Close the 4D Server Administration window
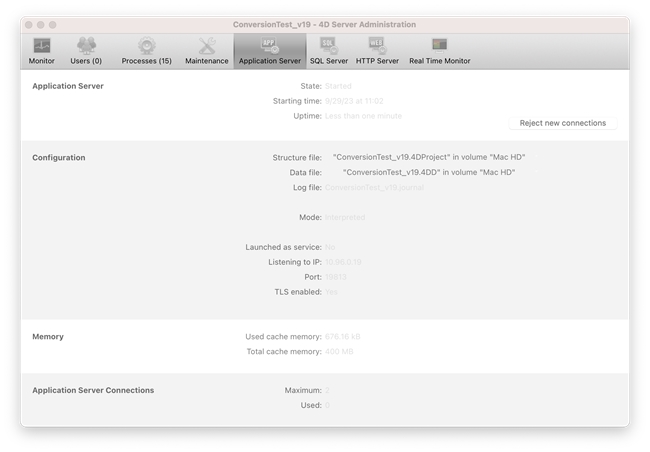Viewport: 650px width, 452px height. click(x=29, y=24)
